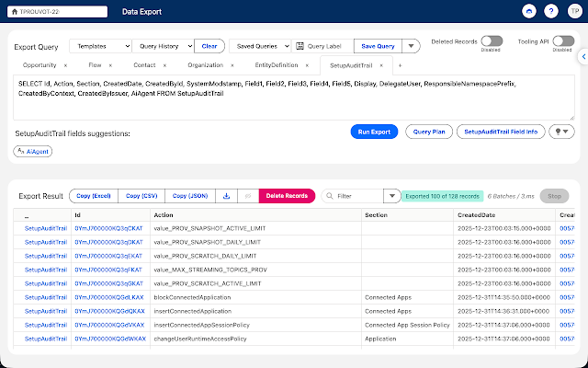
Task: Open the Query Plan
Action: tap(429, 132)
